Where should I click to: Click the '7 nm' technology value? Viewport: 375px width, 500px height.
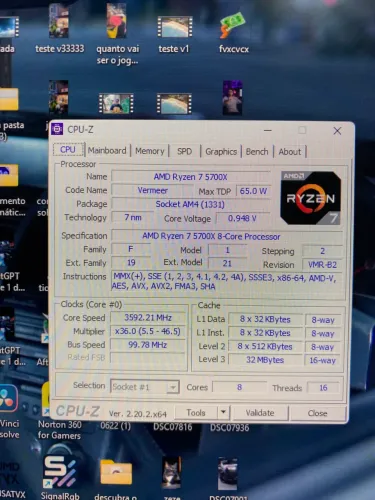point(133,217)
